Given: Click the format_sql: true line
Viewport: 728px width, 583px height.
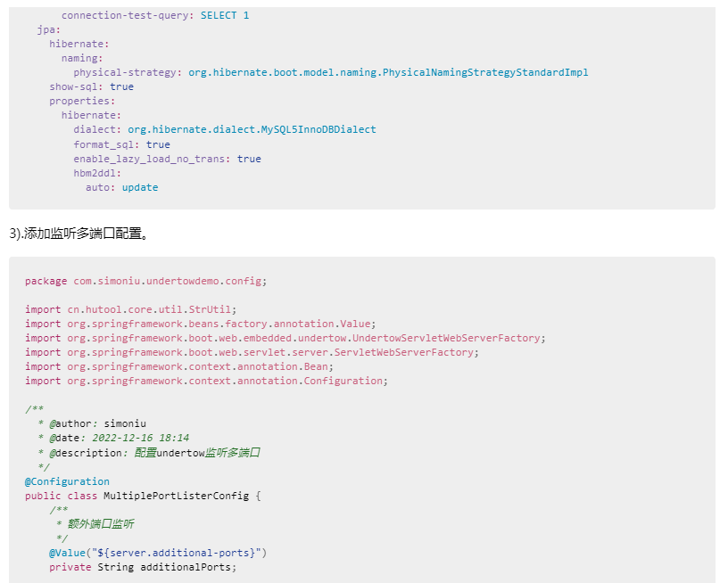Looking at the screenshot, I should [x=121, y=144].
